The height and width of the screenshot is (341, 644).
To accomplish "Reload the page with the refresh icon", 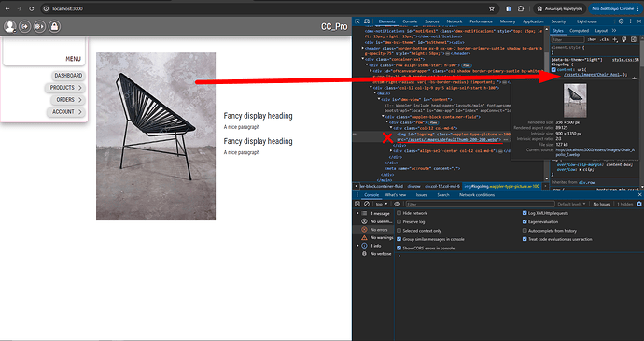I will (32, 8).
